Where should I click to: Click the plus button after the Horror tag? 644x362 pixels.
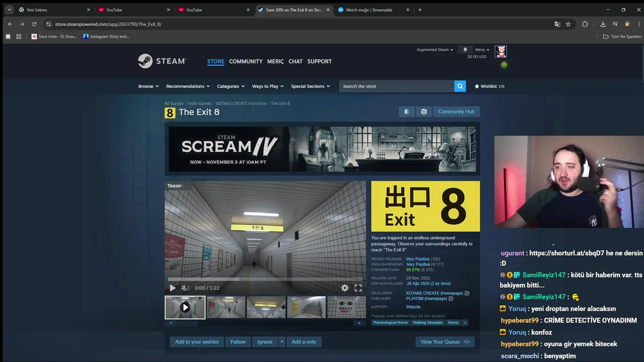tap(464, 322)
